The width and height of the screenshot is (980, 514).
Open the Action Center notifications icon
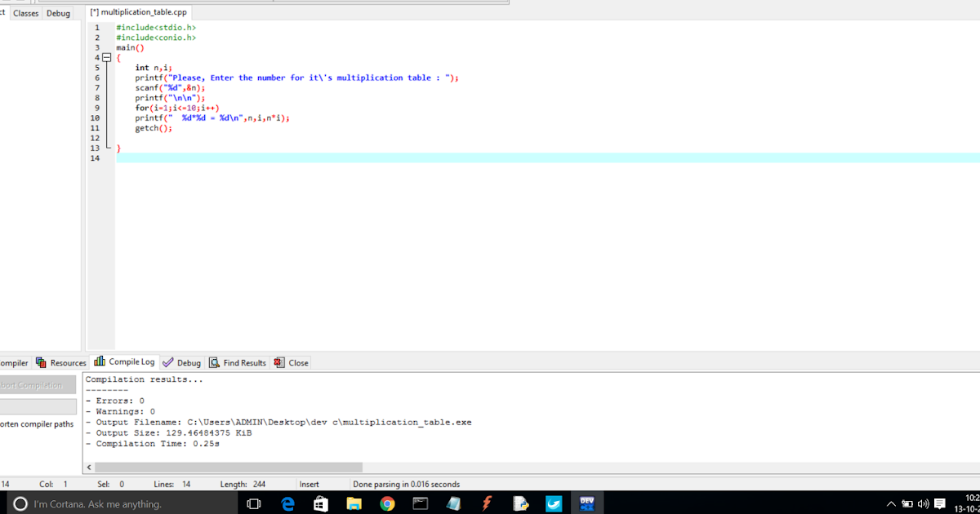pyautogui.click(x=940, y=504)
